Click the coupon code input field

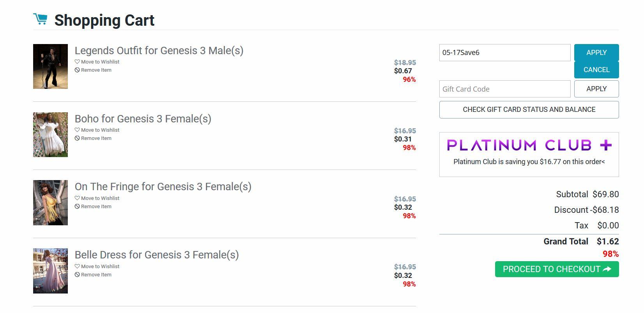coord(504,53)
